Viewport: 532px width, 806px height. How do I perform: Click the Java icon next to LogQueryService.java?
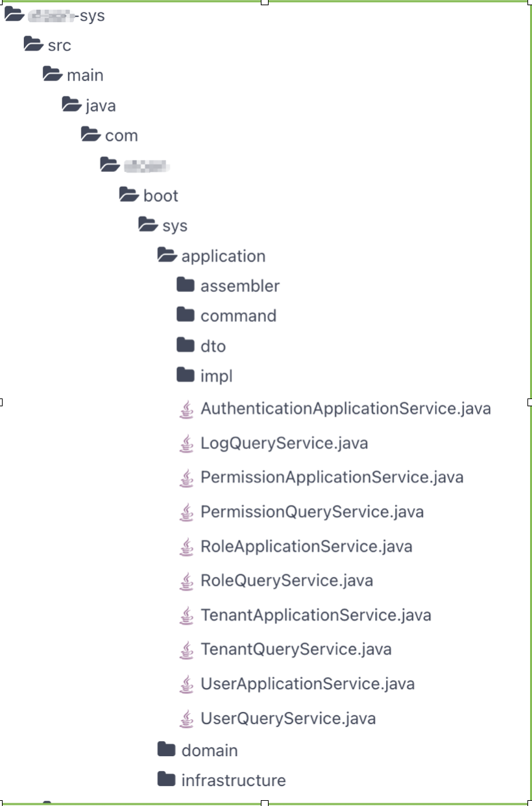186,444
